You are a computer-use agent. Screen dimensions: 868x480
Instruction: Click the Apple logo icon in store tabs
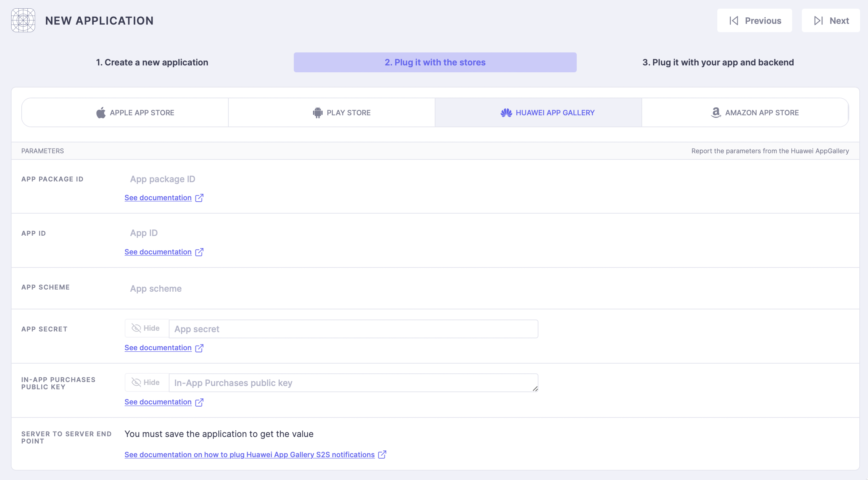point(101,113)
